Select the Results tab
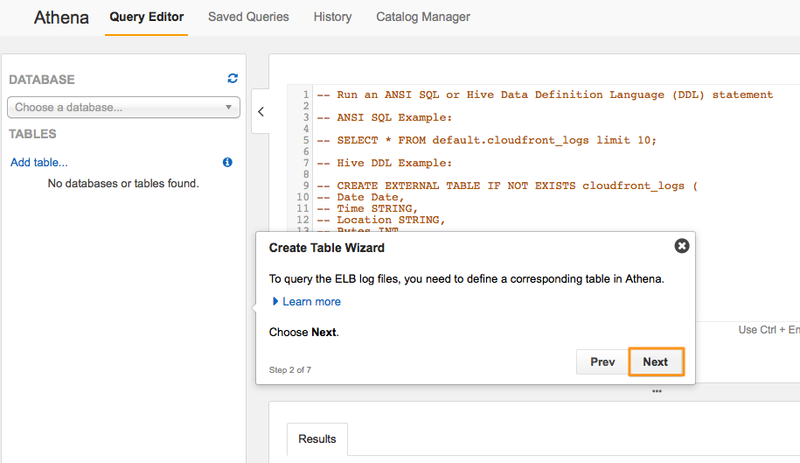800x463 pixels. pyautogui.click(x=317, y=438)
